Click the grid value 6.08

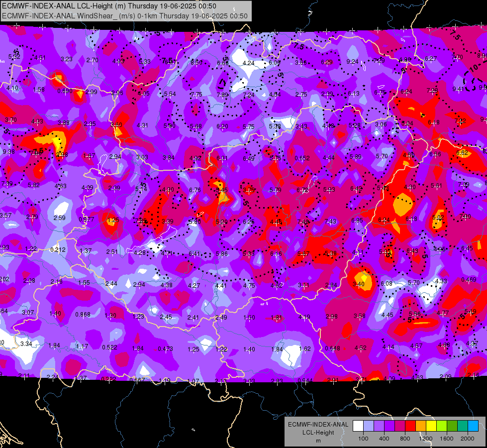point(387,284)
